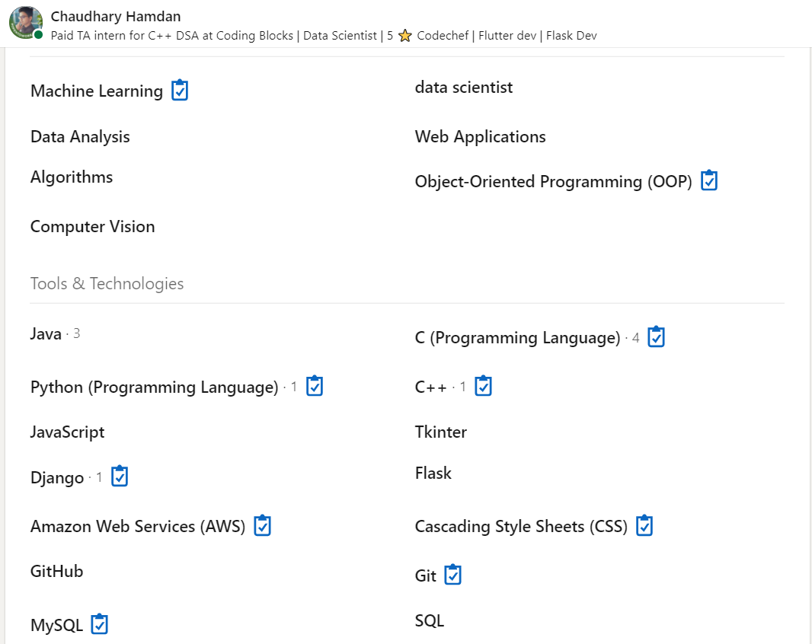Click the Object-Oriented Programming assessment badge icon

(x=709, y=180)
